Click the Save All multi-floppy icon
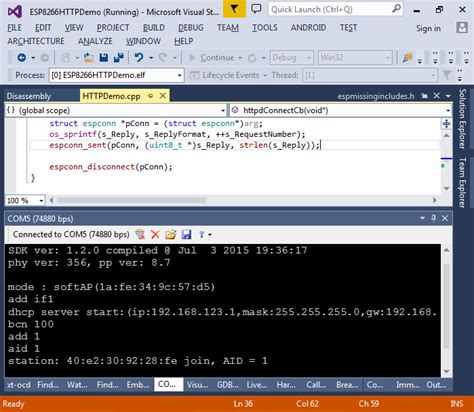 [x=119, y=58]
